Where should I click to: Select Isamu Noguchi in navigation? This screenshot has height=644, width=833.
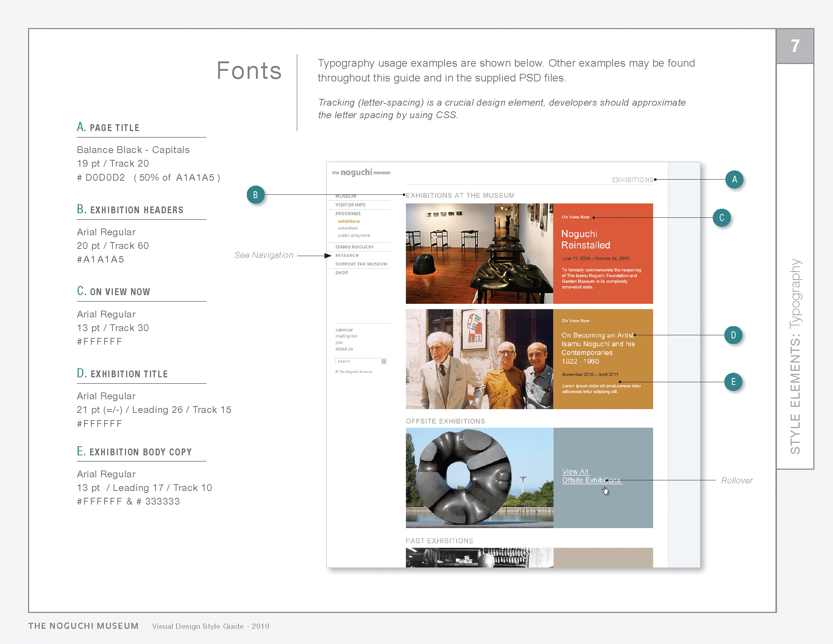[x=354, y=247]
